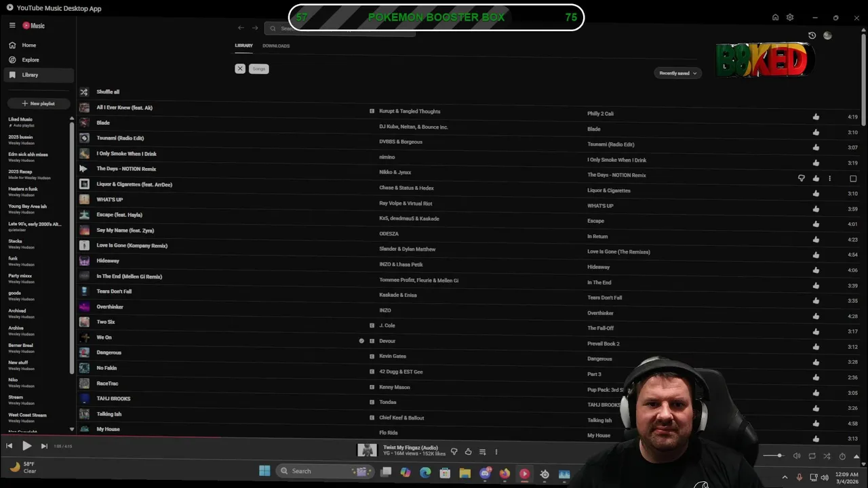The width and height of the screenshot is (868, 488).
Task: Mute the player volume speaker icon
Action: [x=797, y=456]
